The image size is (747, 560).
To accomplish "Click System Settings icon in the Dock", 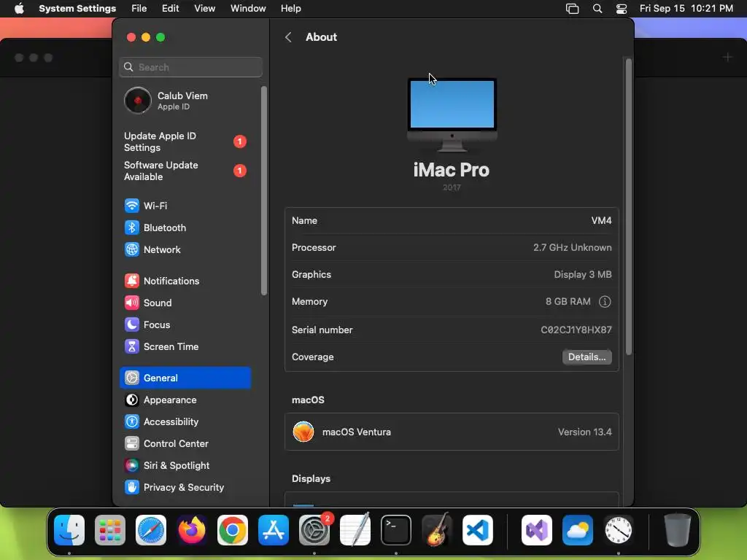I will point(314,530).
